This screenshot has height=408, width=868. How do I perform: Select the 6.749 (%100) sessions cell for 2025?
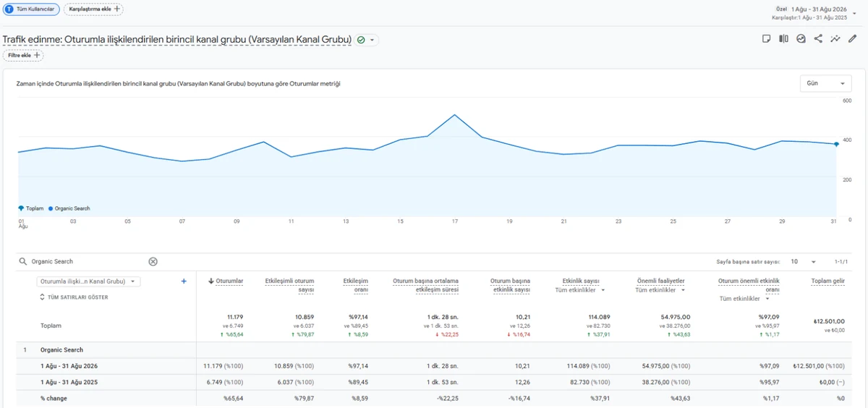coord(226,382)
